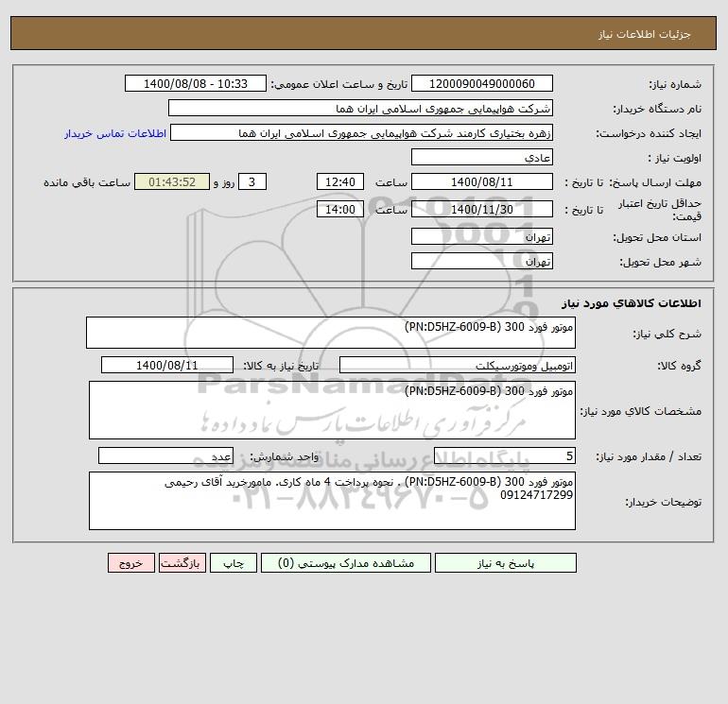Click the buyer organization name field
The width and height of the screenshot is (728, 704).
[360, 108]
